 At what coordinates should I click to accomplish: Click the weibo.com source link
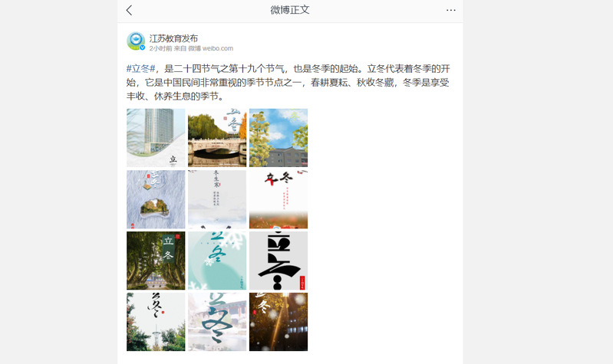(x=217, y=48)
